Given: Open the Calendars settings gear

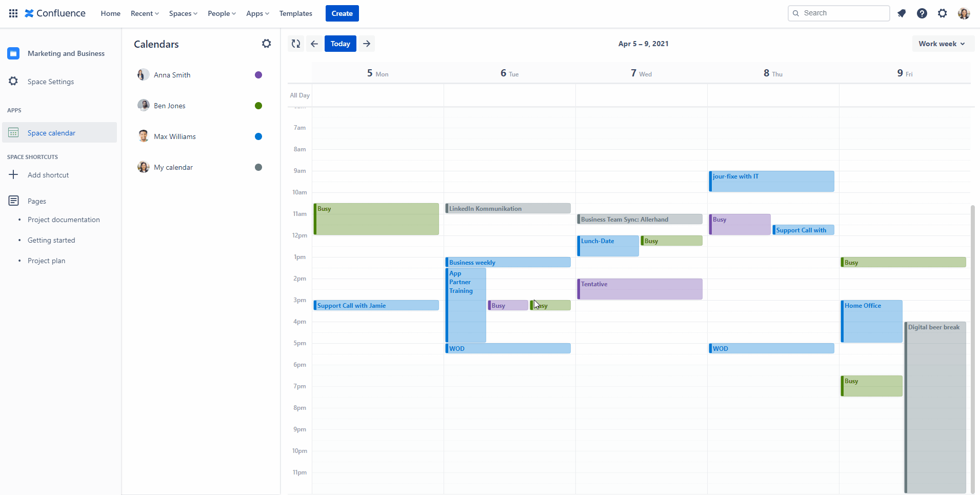Looking at the screenshot, I should [x=266, y=44].
